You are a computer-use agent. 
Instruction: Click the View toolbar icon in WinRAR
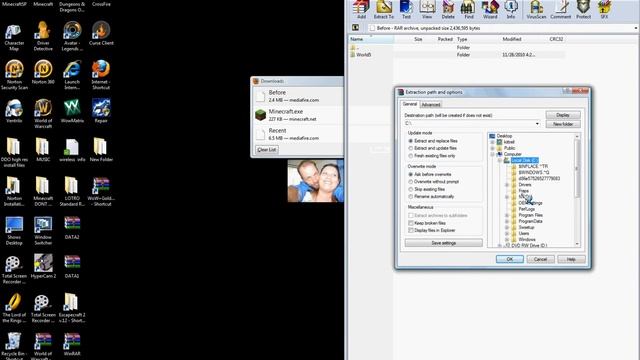pos(427,9)
